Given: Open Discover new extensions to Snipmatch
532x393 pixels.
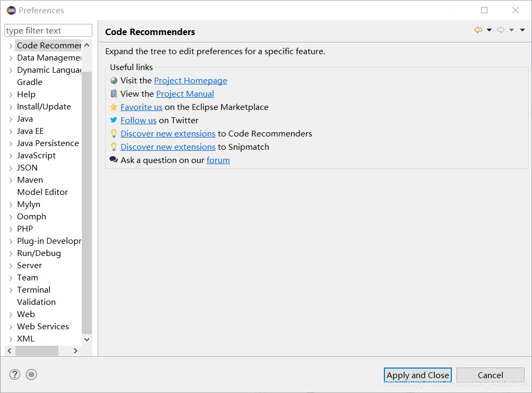Looking at the screenshot, I should 168,147.
